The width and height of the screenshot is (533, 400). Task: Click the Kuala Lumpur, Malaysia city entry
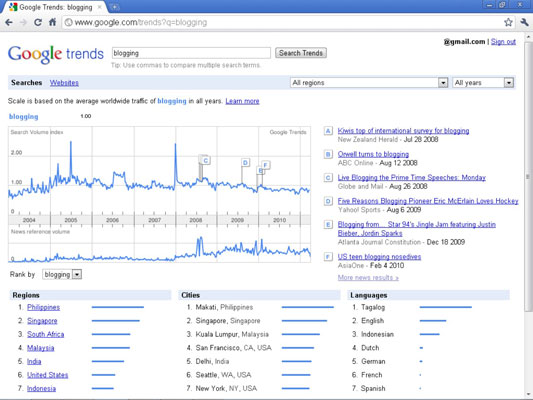[x=232, y=334]
